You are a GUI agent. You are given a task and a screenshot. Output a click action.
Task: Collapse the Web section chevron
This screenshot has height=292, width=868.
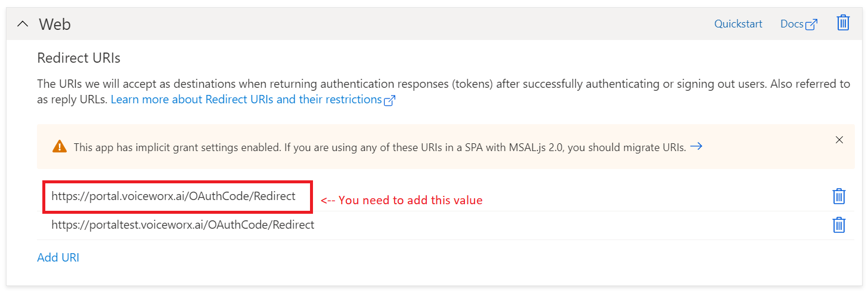pos(23,24)
